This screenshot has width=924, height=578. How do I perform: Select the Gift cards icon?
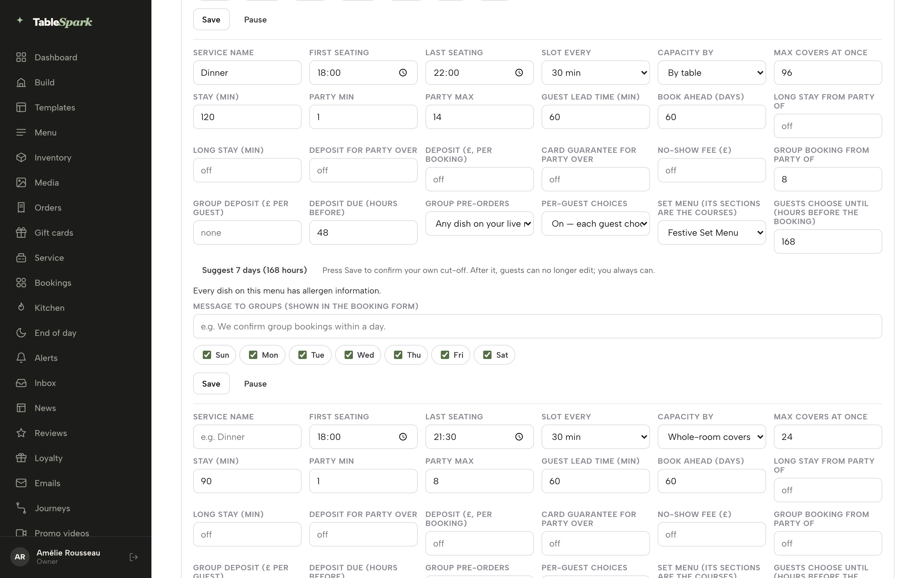21,232
